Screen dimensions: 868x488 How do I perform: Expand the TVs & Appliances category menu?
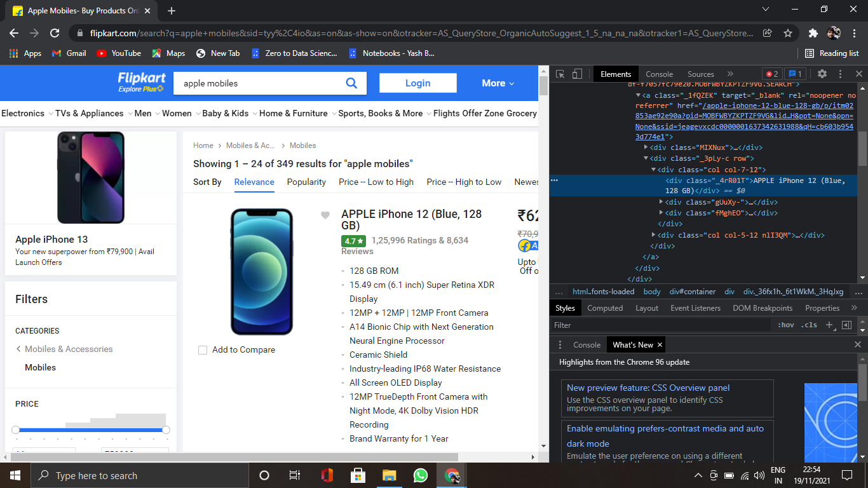click(93, 113)
